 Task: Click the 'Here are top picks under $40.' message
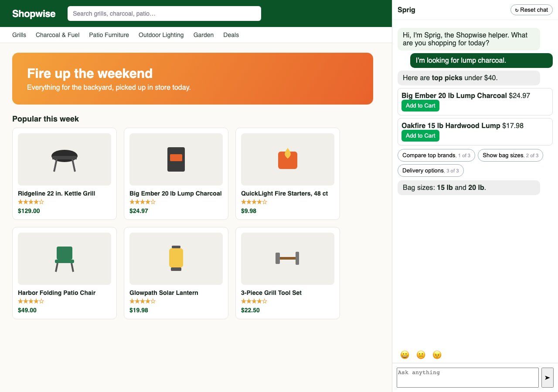469,78
